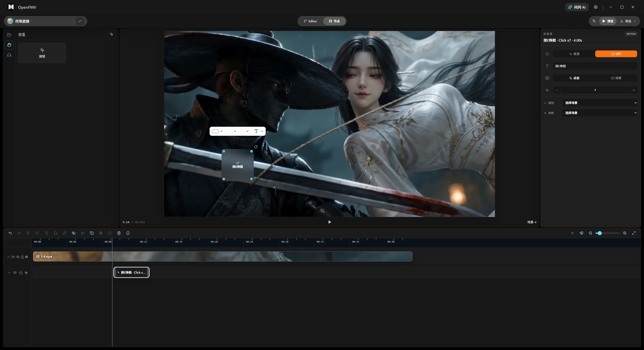
Task: Click the redo arrow icon
Action: (x=19, y=233)
